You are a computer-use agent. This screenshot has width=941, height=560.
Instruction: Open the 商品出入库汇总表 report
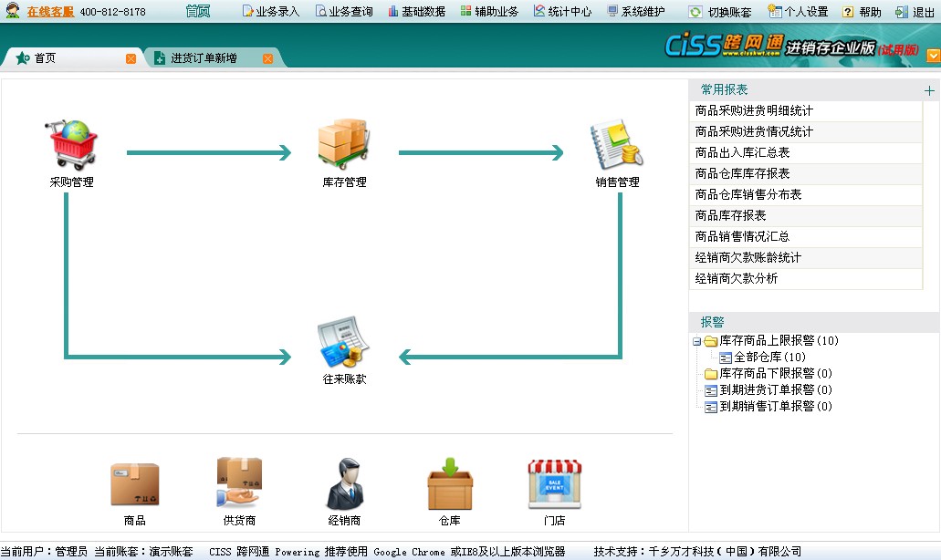tap(742, 153)
